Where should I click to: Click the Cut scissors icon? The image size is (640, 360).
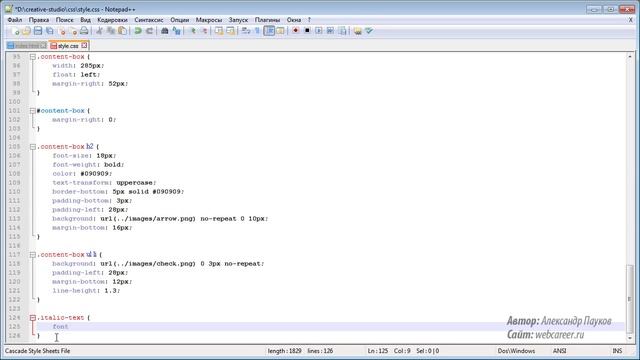(99, 31)
